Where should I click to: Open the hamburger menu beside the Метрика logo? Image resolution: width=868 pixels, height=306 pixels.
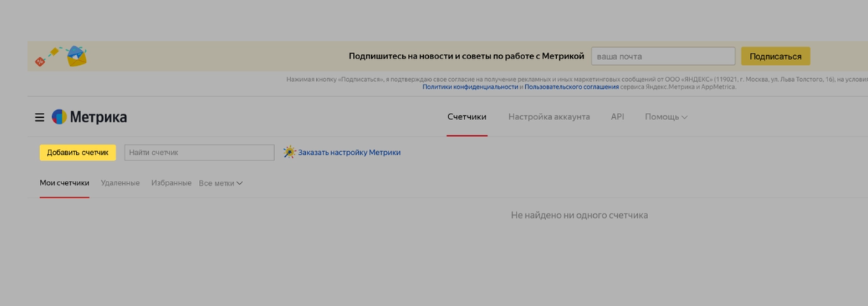coord(39,117)
